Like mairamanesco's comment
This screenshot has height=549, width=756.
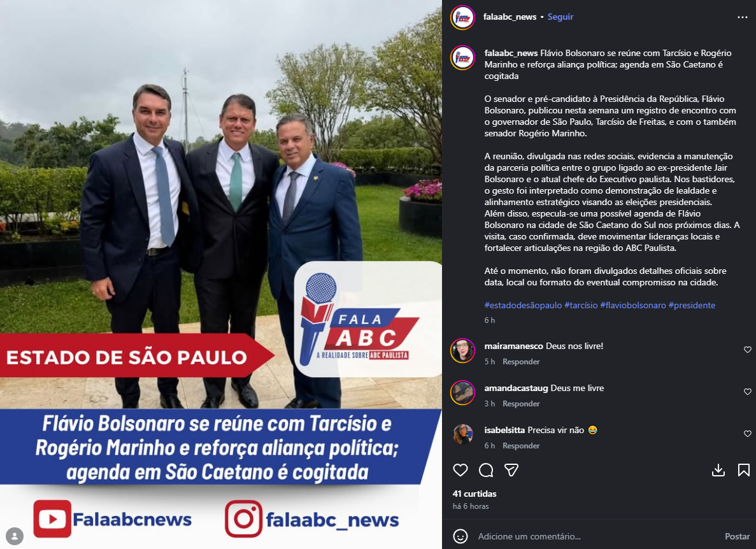(x=747, y=350)
